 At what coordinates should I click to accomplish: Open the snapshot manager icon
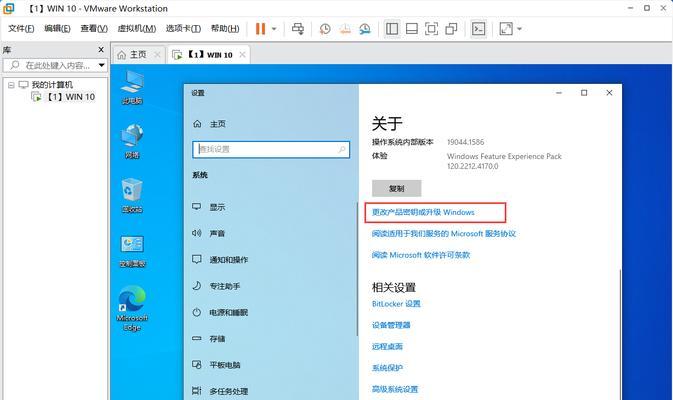[365, 29]
